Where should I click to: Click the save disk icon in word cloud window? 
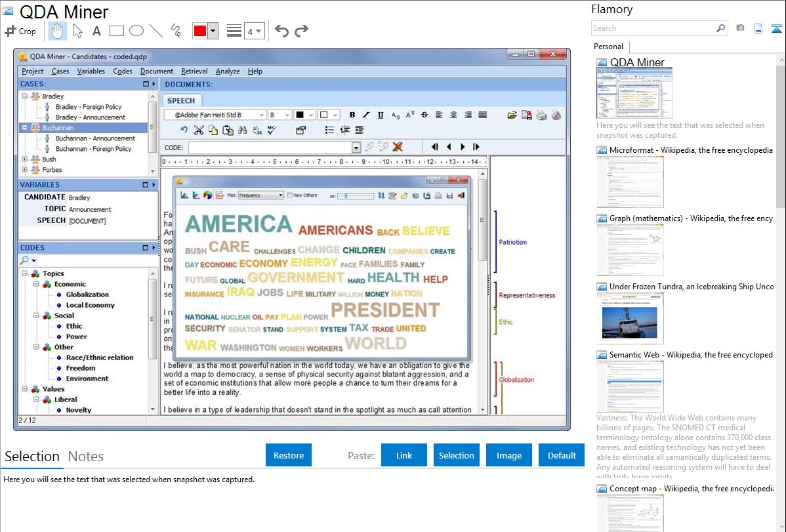(449, 195)
